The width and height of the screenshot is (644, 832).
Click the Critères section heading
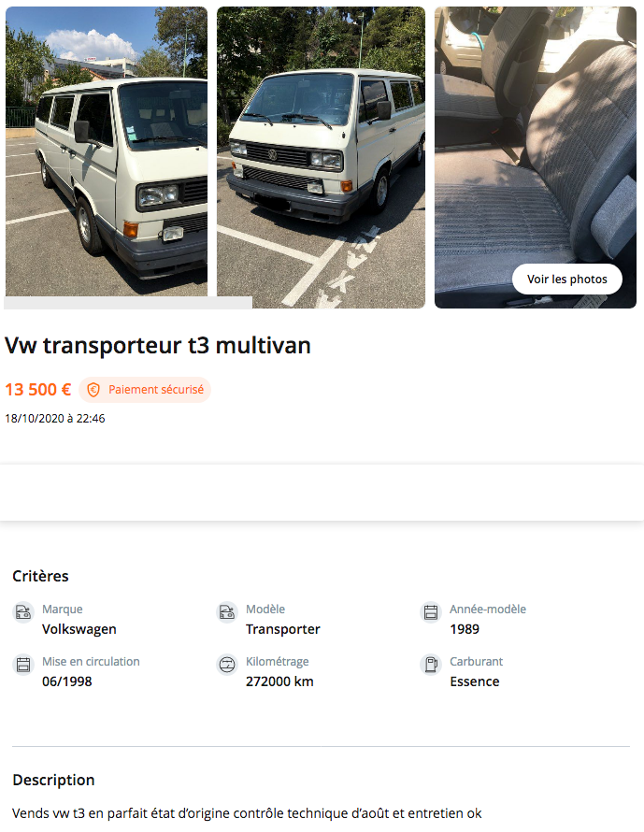click(41, 576)
